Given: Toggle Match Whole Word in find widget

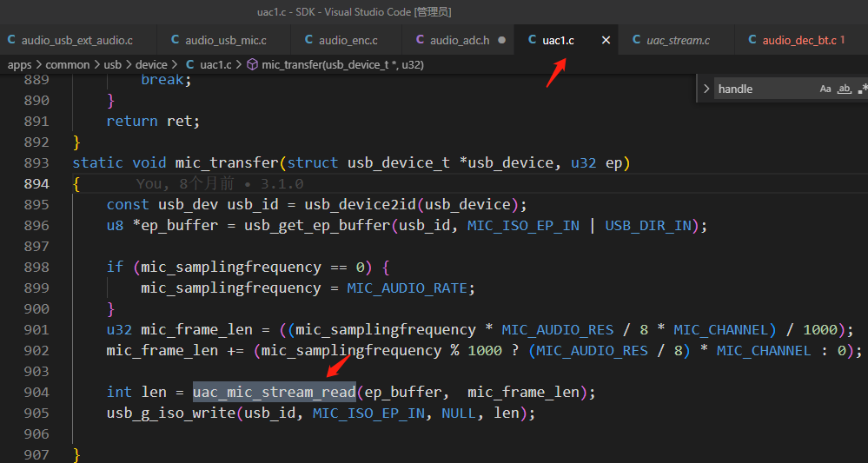Looking at the screenshot, I should click(845, 89).
